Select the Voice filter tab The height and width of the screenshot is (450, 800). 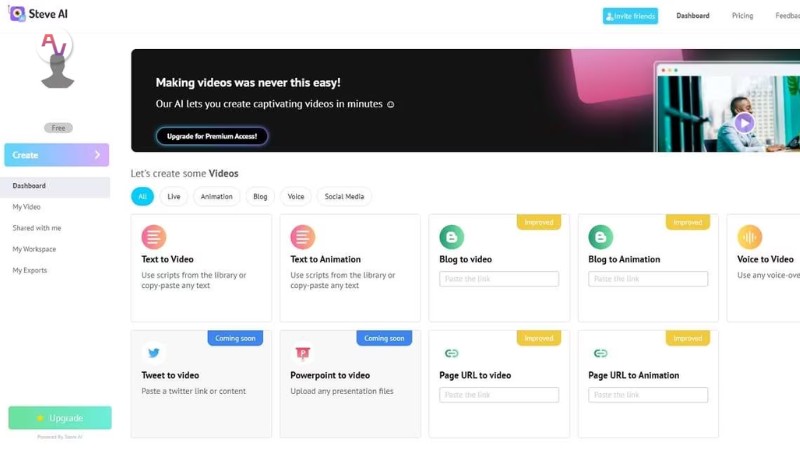pos(296,196)
